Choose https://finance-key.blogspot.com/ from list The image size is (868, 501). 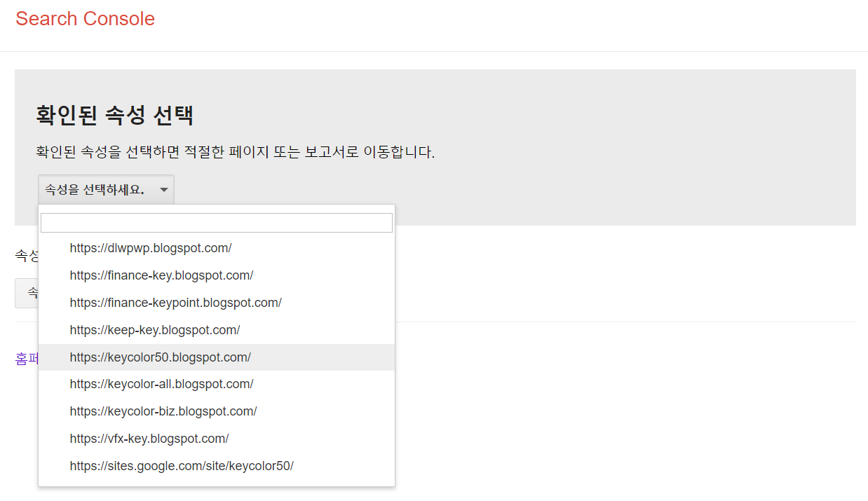pos(217,275)
